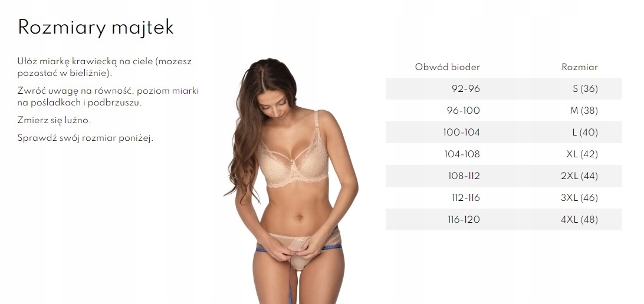Select the 'Rozmiar' column header

point(580,67)
